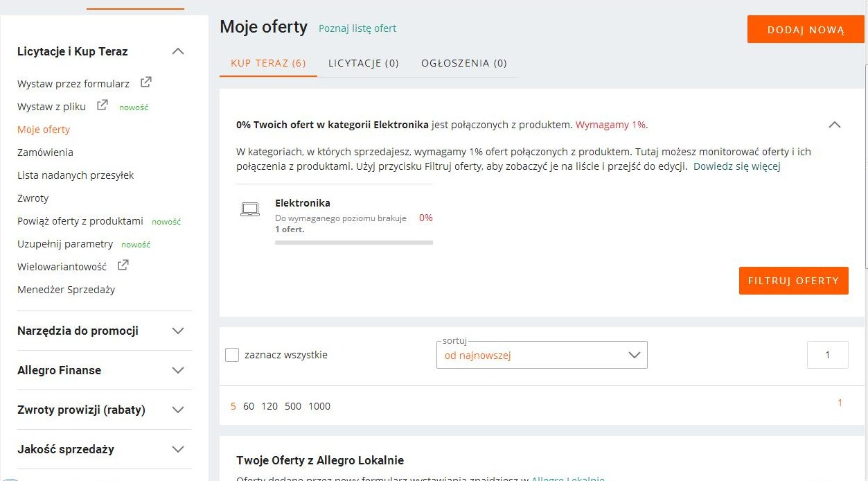The image size is (868, 481).
Task: Expand Zwroty prowizji (rabaty) section
Action: [178, 410]
